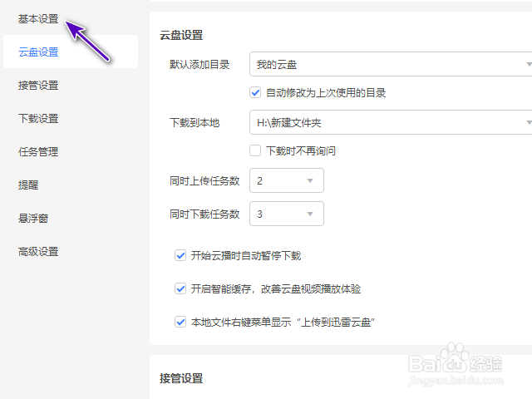
Task: Uncheck 自动修改为上次使用的目录
Action: point(256,92)
